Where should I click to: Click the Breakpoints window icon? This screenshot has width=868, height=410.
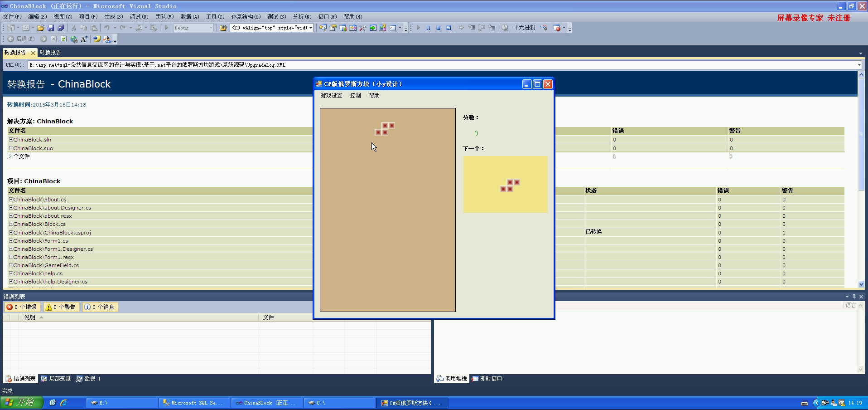click(x=557, y=28)
